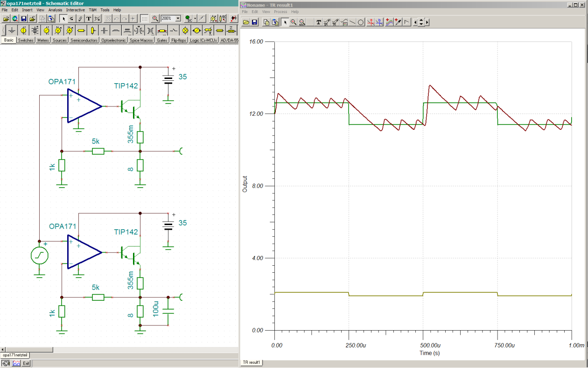The height and width of the screenshot is (368, 588).
Task: Open the Tools menu
Action: (105, 10)
